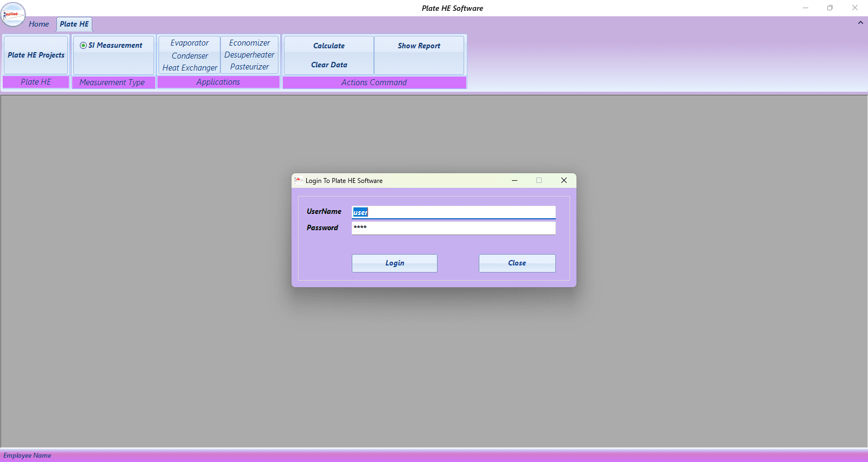Click the Calculate command
868x462 pixels.
click(x=329, y=46)
